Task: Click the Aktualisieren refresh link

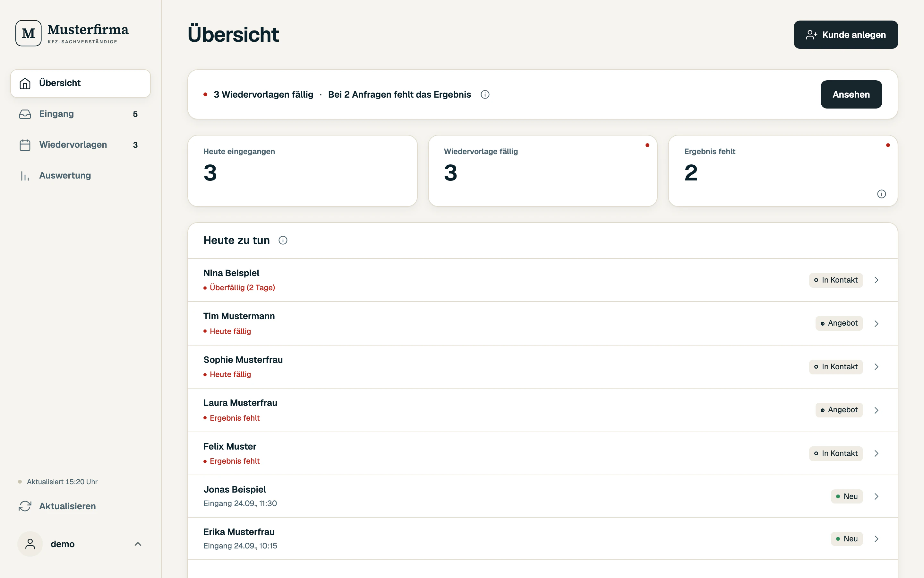Action: click(x=57, y=506)
